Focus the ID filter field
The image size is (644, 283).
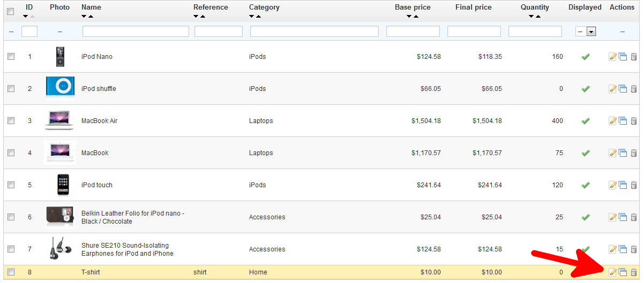tap(29, 32)
